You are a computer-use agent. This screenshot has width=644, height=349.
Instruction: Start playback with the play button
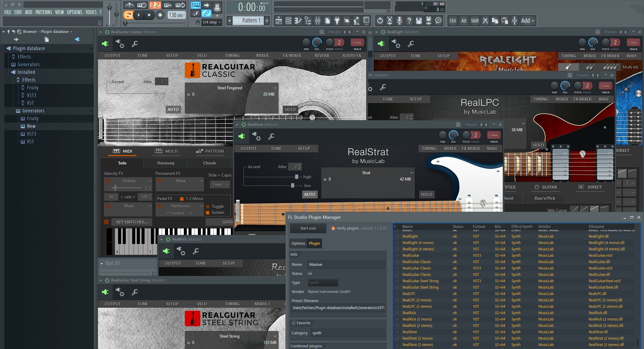pyautogui.click(x=139, y=15)
